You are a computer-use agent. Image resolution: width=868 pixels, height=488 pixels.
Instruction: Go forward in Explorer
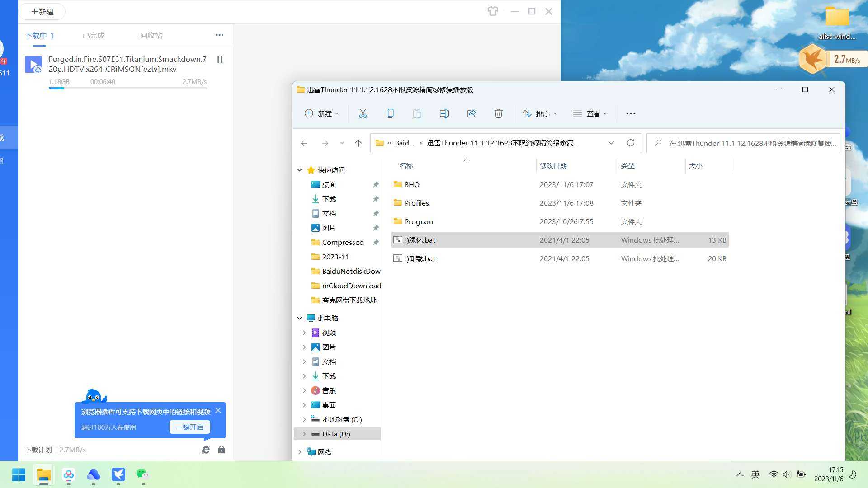pyautogui.click(x=325, y=143)
